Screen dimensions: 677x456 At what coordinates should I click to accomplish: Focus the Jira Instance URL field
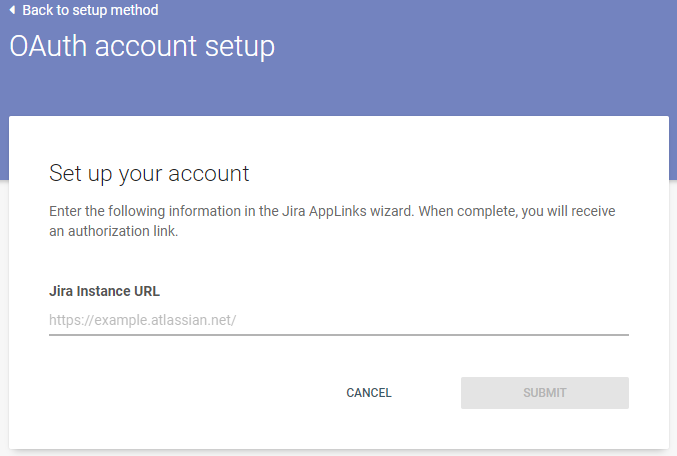pyautogui.click(x=338, y=320)
